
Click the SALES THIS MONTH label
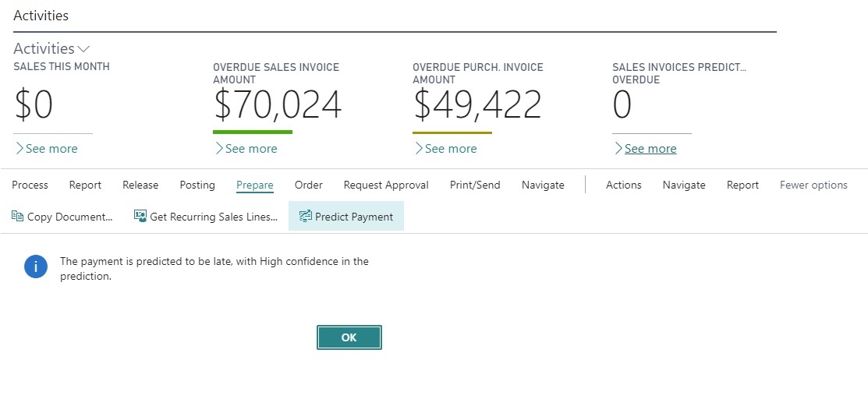click(x=62, y=66)
